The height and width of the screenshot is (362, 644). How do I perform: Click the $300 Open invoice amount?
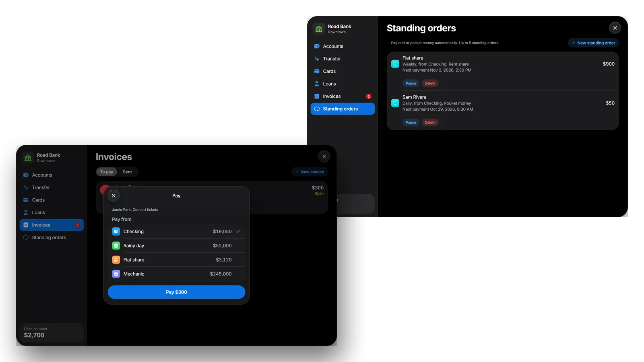318,188
